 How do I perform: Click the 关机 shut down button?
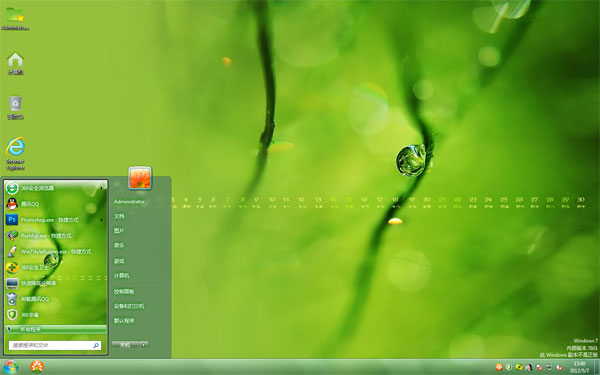click(x=125, y=345)
